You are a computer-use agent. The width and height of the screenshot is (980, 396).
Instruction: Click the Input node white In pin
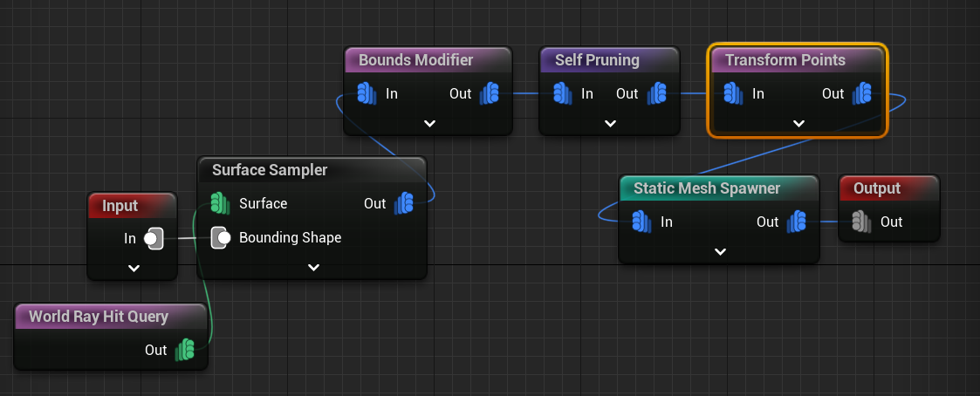153,237
